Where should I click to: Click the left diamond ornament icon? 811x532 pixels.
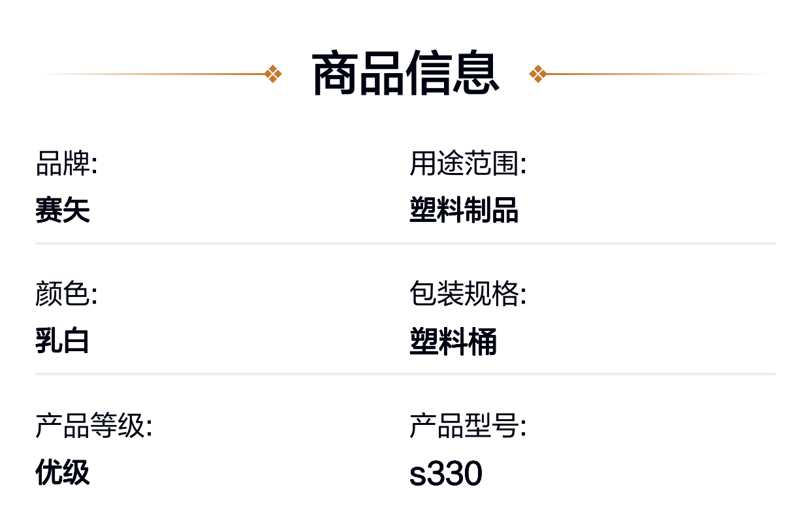coord(274,74)
